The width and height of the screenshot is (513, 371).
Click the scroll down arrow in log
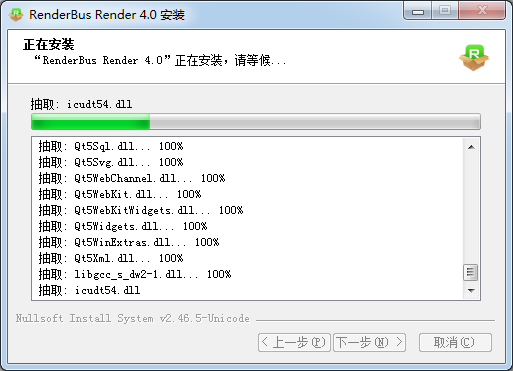pyautogui.click(x=471, y=290)
